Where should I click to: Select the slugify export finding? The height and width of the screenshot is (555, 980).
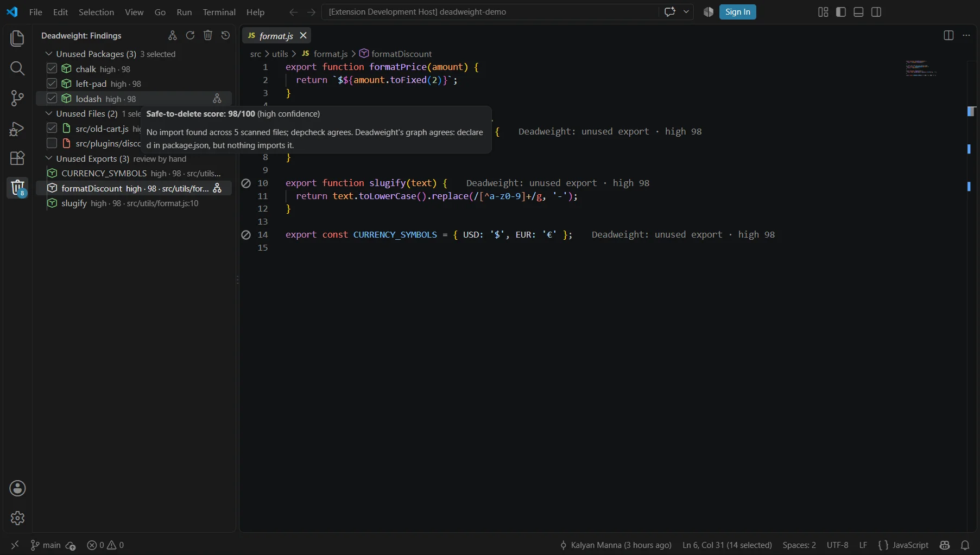pyautogui.click(x=134, y=203)
